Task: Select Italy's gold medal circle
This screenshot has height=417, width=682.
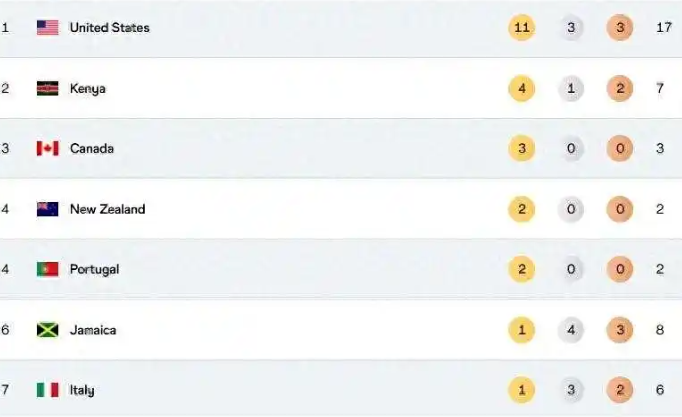Action: (522, 390)
